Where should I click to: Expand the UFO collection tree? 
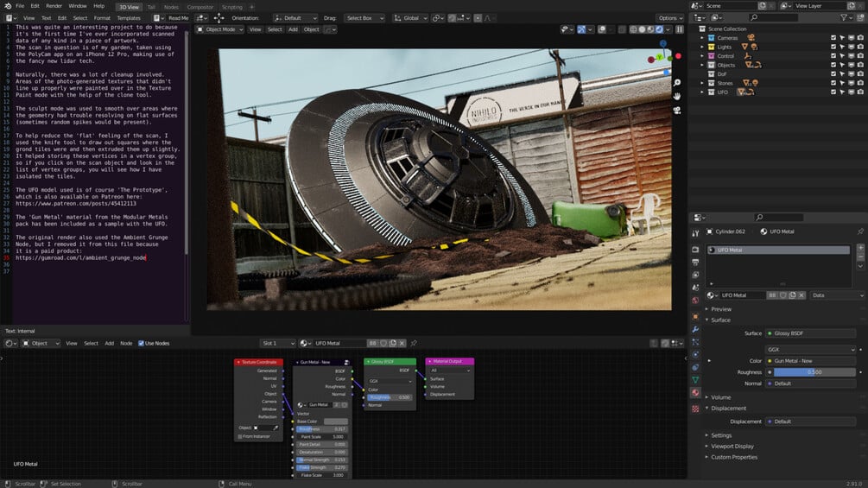[702, 92]
